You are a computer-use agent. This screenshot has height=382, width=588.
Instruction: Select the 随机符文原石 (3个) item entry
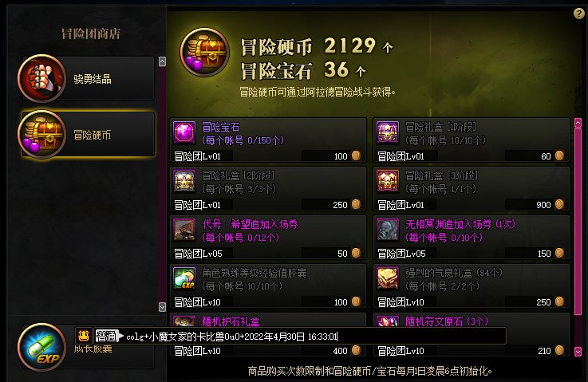[x=472, y=335]
